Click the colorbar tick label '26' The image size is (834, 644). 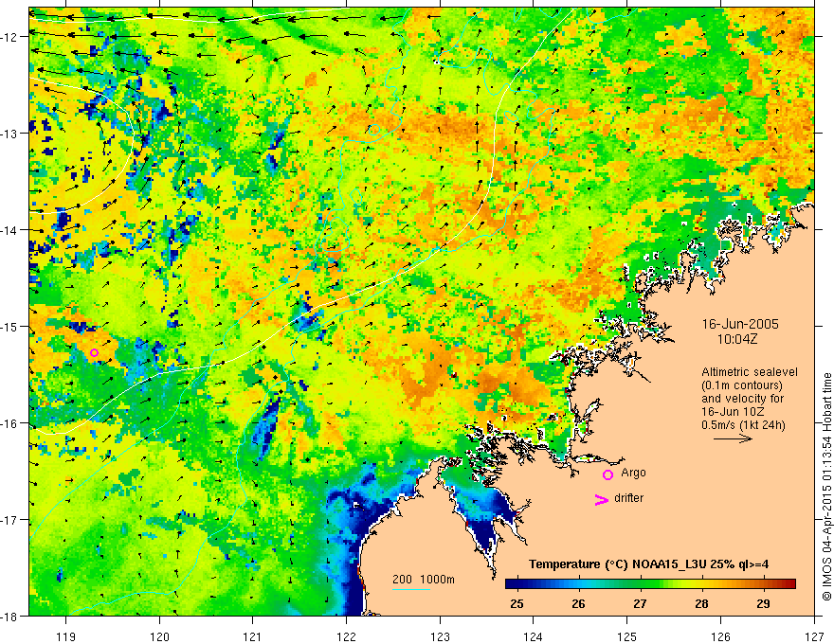[x=578, y=604]
